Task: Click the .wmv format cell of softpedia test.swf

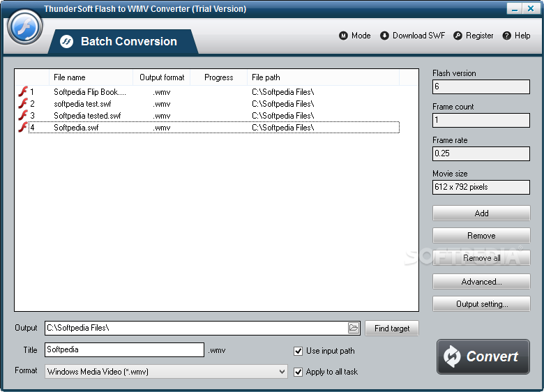Action: (162, 104)
